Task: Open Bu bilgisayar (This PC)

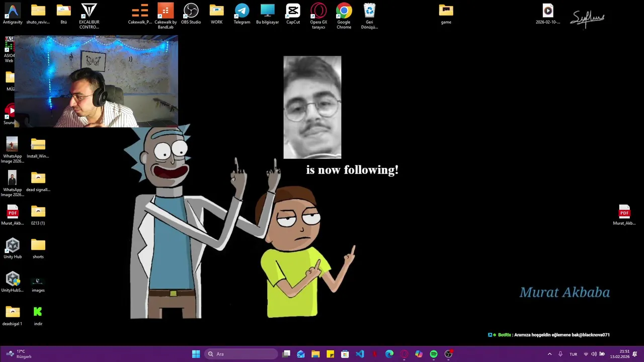Action: click(267, 14)
